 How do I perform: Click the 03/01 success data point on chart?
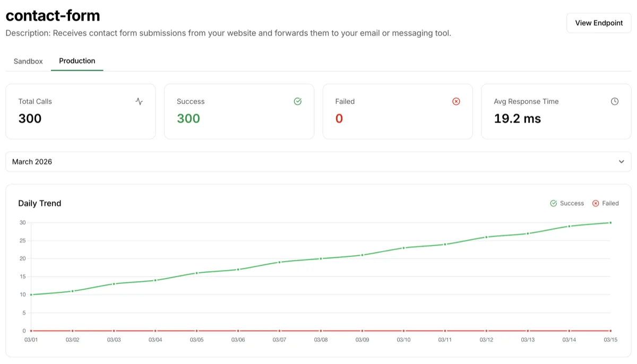pos(31,294)
